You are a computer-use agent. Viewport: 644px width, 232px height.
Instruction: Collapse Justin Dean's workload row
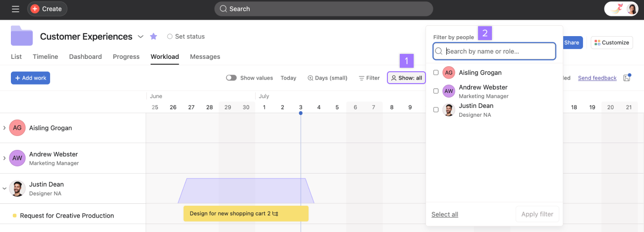[x=4, y=188]
